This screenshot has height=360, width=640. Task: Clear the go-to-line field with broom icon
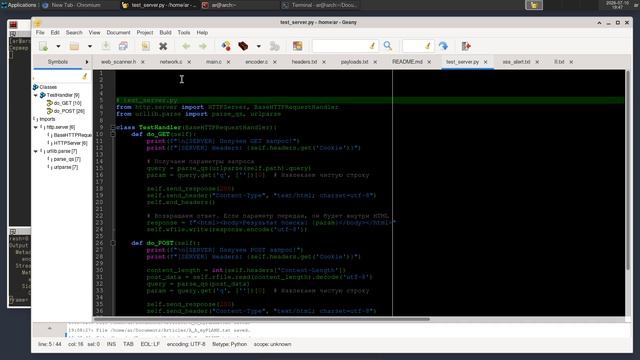point(428,46)
